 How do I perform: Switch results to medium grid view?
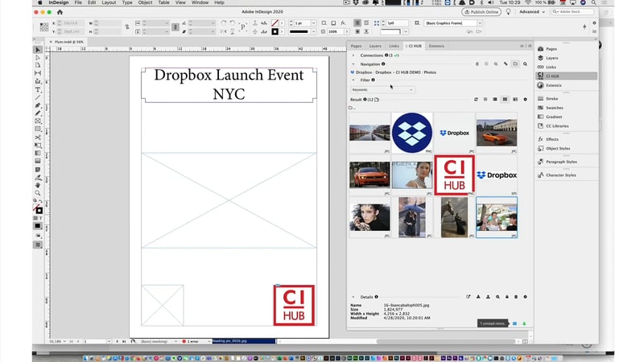click(x=506, y=99)
